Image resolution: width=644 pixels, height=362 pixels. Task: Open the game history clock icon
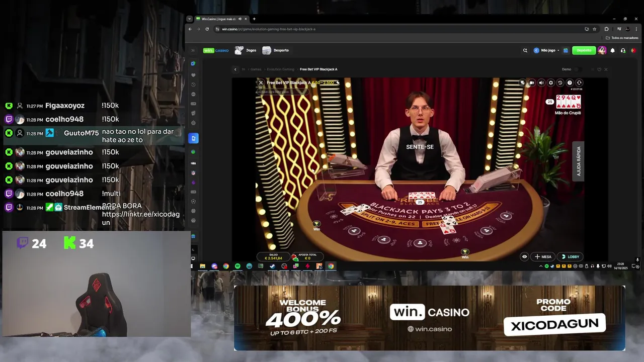pos(560,83)
